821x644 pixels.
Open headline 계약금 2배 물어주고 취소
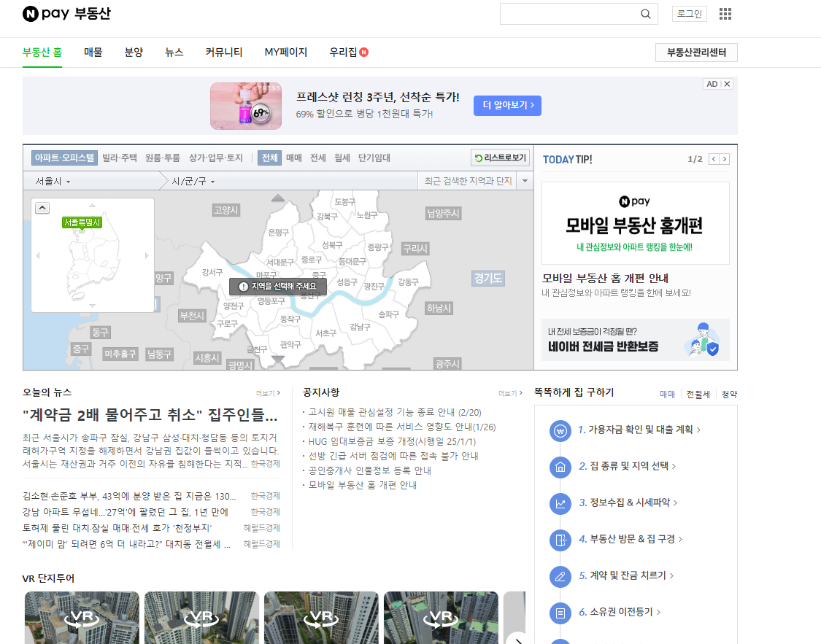pos(150,416)
